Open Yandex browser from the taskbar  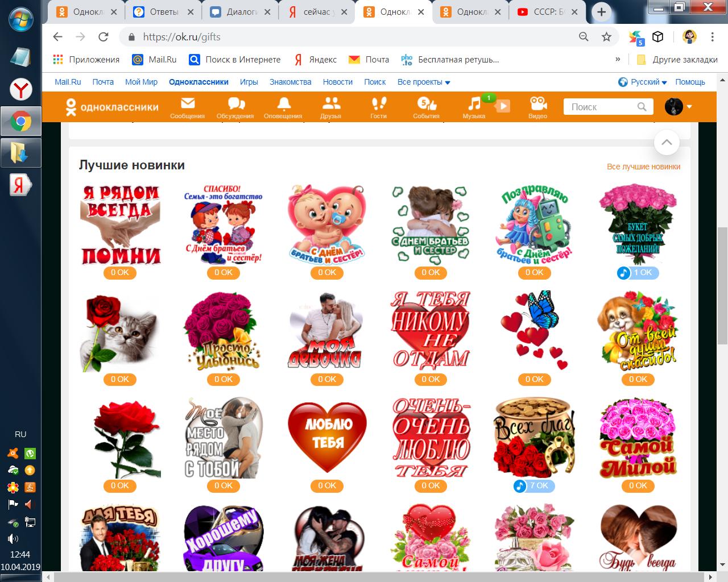point(20,90)
